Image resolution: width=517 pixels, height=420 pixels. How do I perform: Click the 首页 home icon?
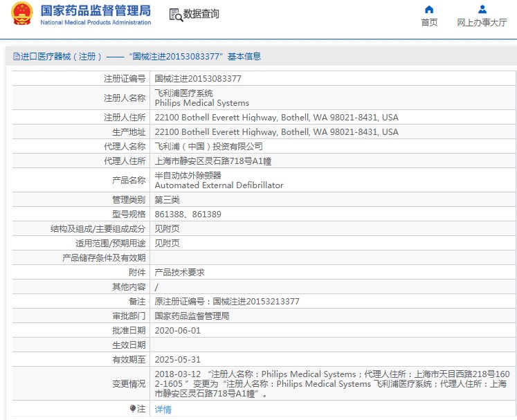(x=429, y=9)
